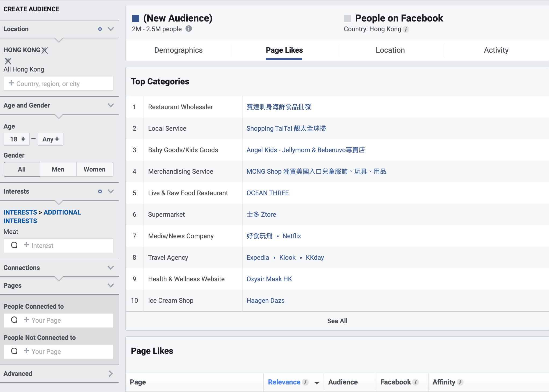Click the search icon in the Interest field
The width and height of the screenshot is (549, 392).
14,245
